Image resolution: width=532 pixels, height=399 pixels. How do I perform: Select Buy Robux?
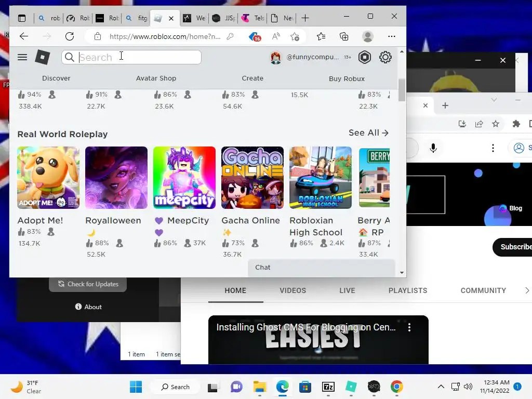[x=347, y=78]
